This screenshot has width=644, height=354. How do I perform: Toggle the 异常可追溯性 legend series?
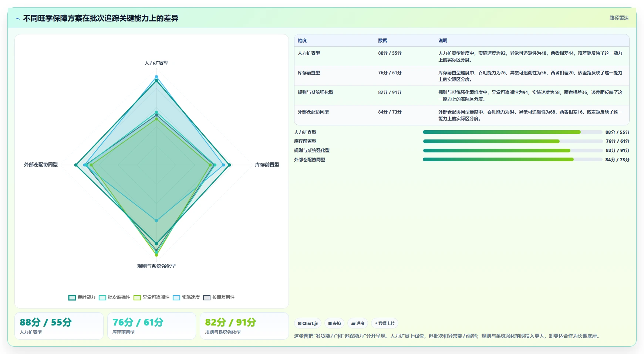coord(152,297)
